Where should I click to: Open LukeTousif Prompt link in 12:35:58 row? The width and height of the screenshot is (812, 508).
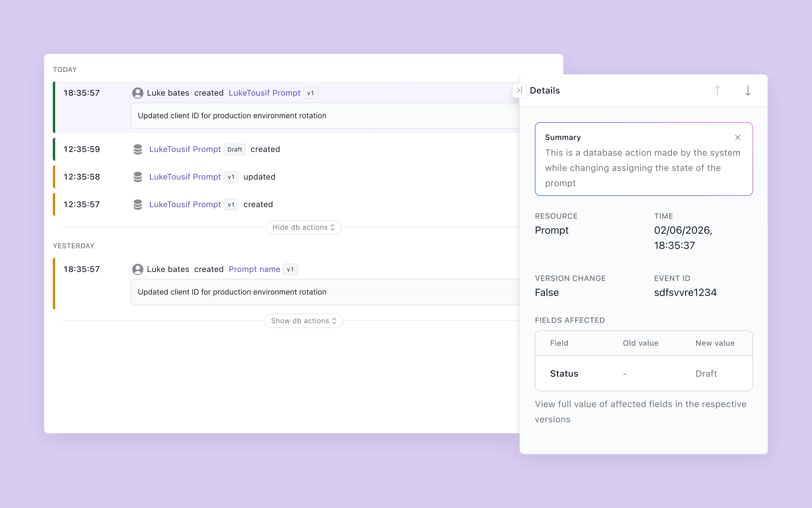pyautogui.click(x=185, y=177)
